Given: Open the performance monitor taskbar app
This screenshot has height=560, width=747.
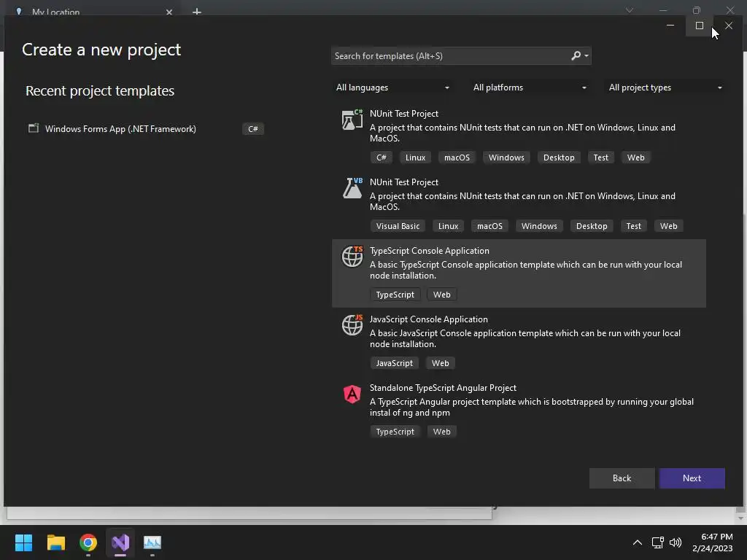Looking at the screenshot, I should point(152,542).
